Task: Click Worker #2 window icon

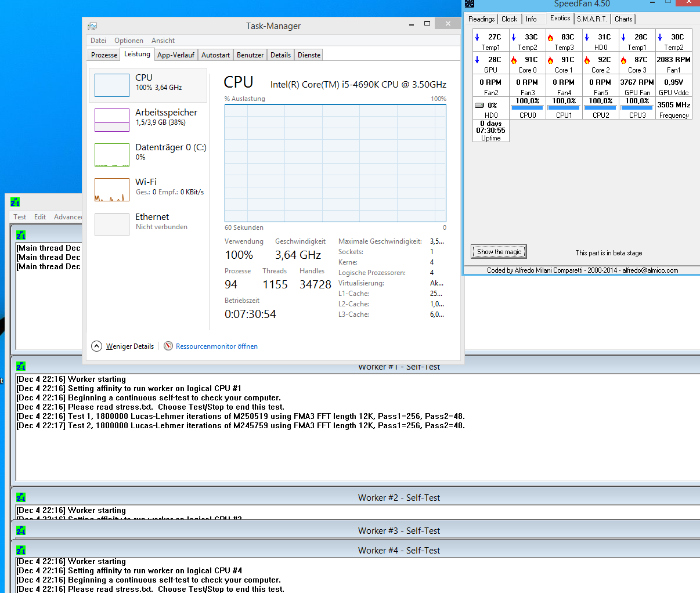Action: pyautogui.click(x=21, y=498)
